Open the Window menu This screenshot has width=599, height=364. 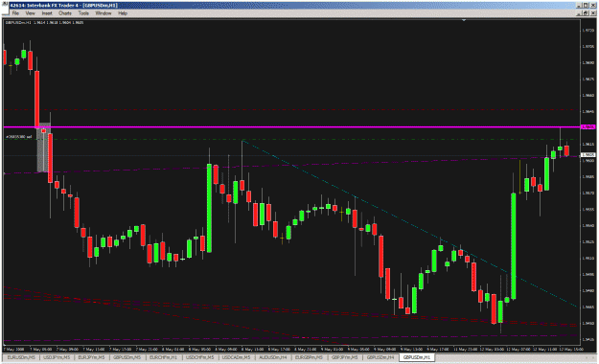click(x=104, y=13)
